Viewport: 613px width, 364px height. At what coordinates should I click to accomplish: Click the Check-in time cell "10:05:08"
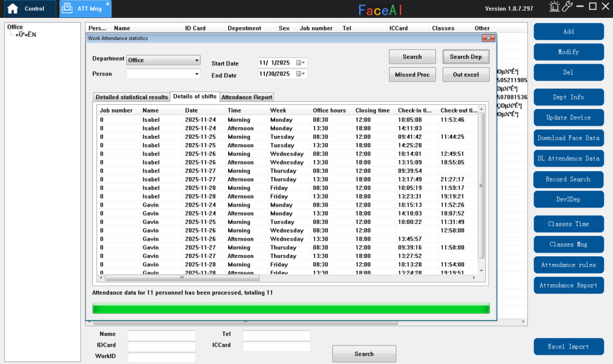pos(409,120)
